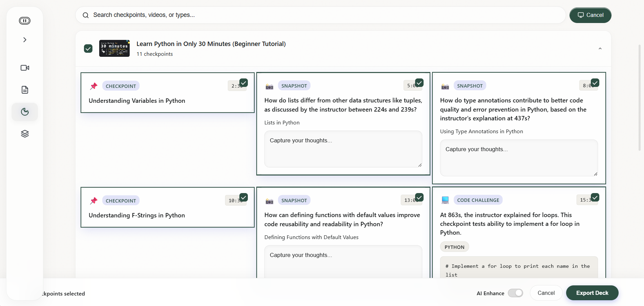This screenshot has width=644, height=306.
Task: Uncheck the Learn Python video checkbox
Action: click(x=88, y=49)
